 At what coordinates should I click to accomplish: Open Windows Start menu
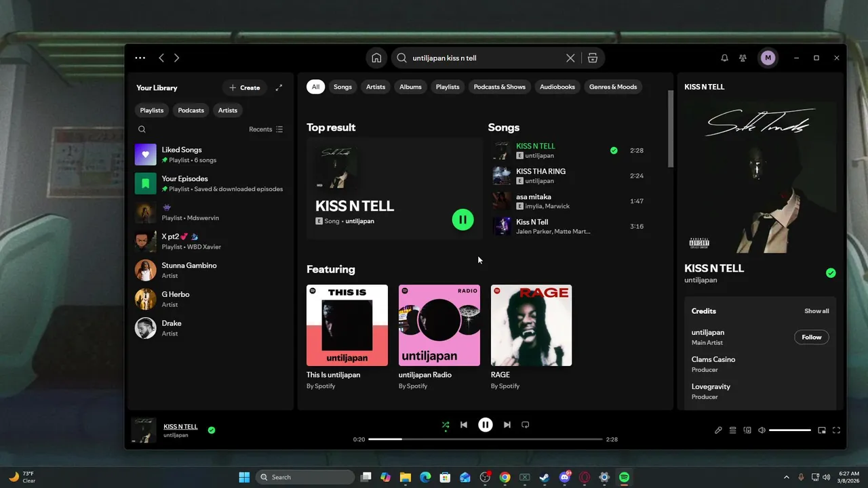point(244,477)
